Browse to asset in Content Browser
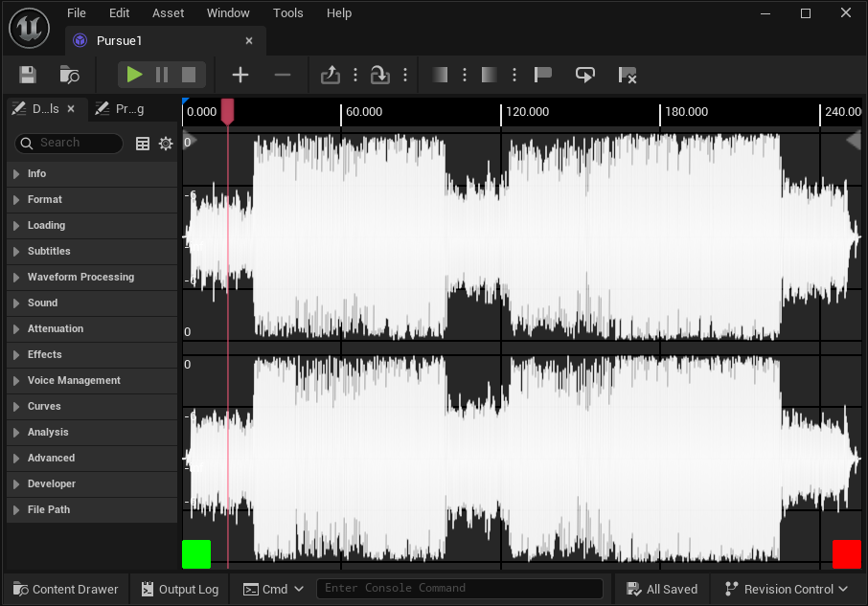Screen dimensions: 868x606 coord(69,75)
